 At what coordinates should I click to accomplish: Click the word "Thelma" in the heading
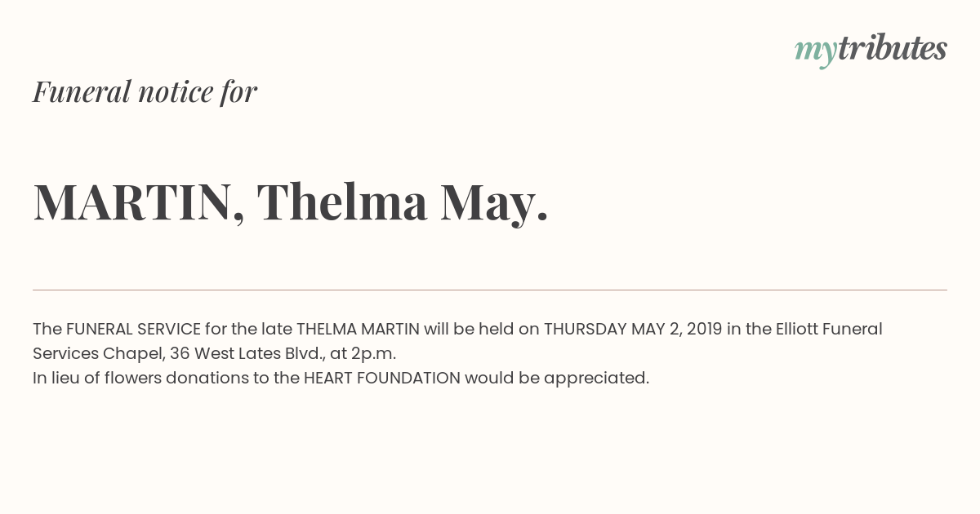[x=341, y=202]
